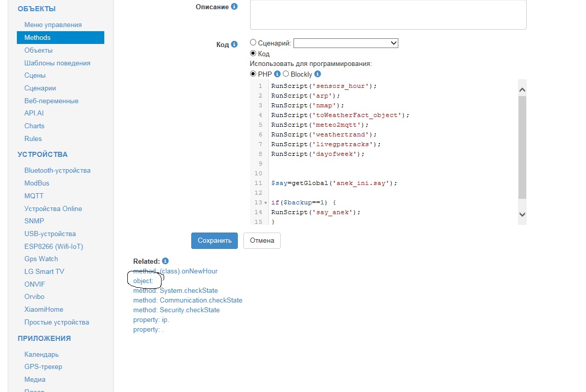Click info icon beside Blockly option
The width and height of the screenshot is (586, 392).
click(318, 74)
